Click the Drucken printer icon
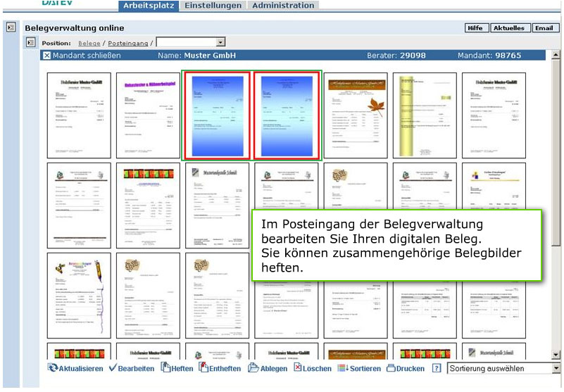This screenshot has height=392, width=564. coord(391,368)
